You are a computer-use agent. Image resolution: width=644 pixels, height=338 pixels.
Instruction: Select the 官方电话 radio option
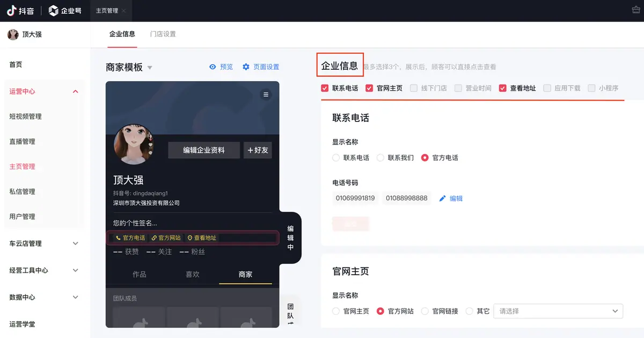[x=425, y=158]
